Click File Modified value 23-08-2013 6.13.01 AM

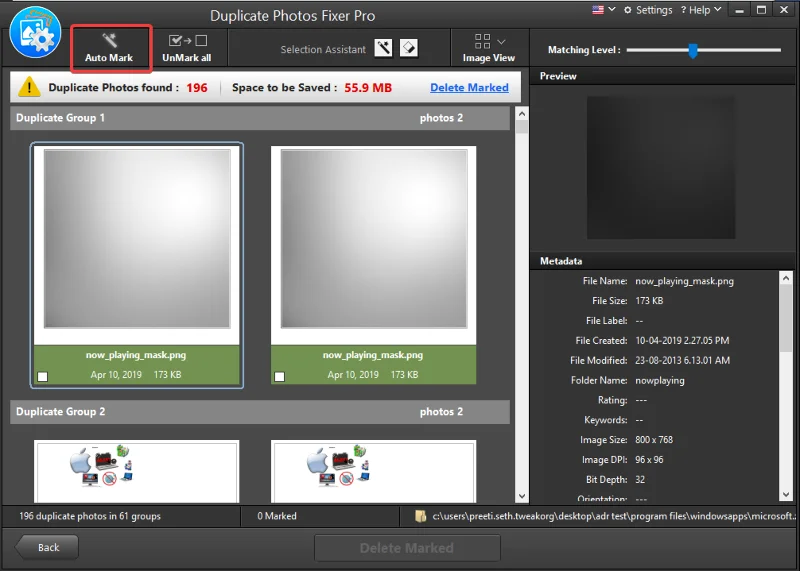pos(682,361)
